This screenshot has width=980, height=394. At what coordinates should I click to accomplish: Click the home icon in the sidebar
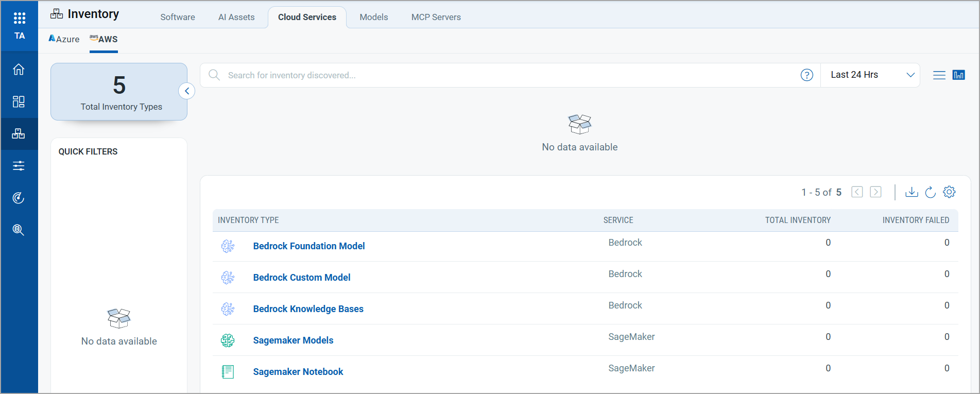click(19, 70)
